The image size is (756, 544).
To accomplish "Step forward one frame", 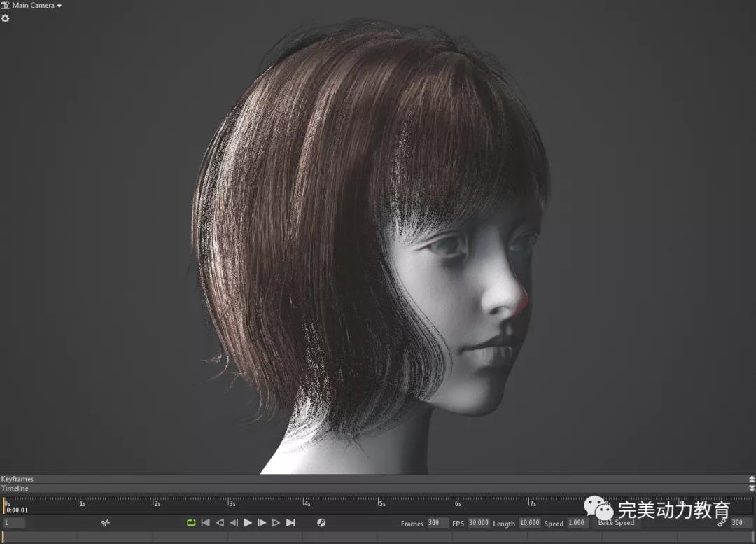I will pyautogui.click(x=262, y=523).
